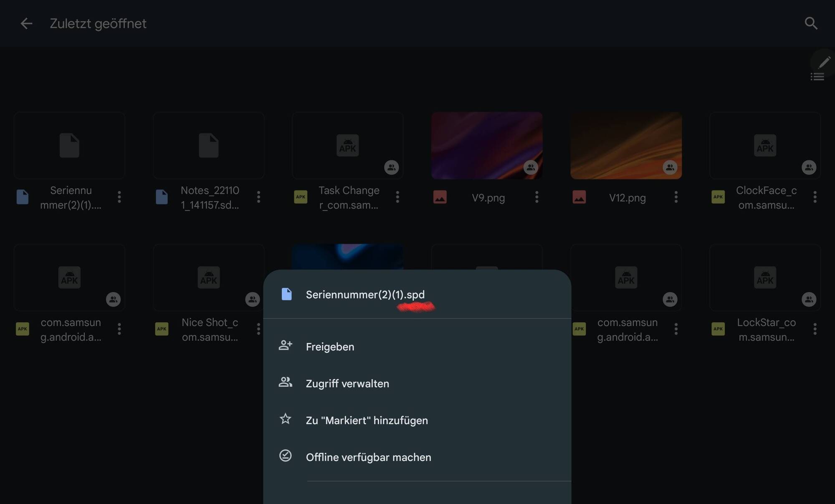This screenshot has width=835, height=504.
Task: Tap the back arrow icon
Action: [x=26, y=23]
